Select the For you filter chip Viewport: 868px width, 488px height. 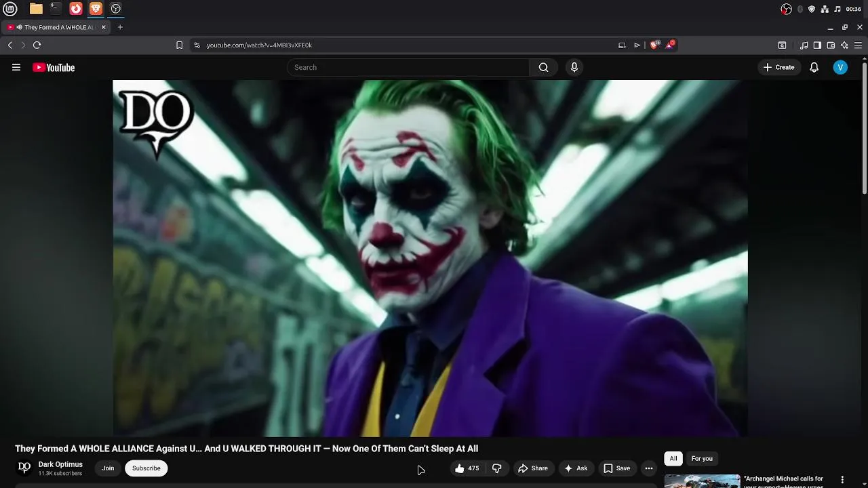(702, 459)
